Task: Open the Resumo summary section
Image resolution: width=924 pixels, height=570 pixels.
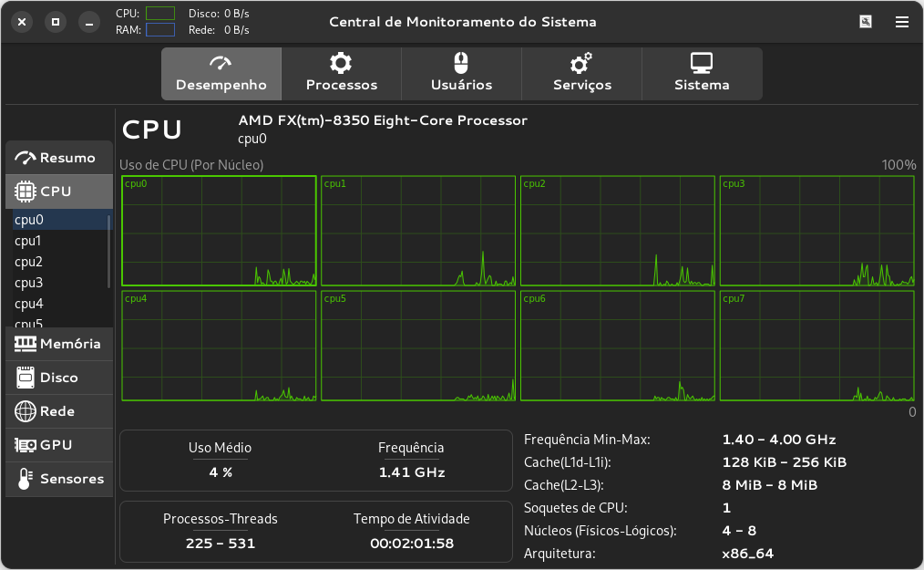Action: click(x=59, y=158)
